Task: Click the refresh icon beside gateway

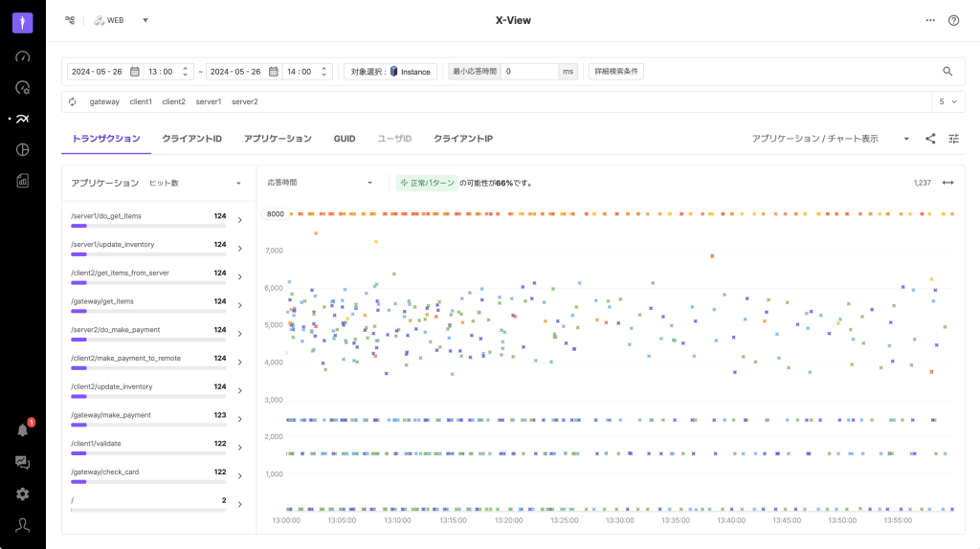Action: 73,101
